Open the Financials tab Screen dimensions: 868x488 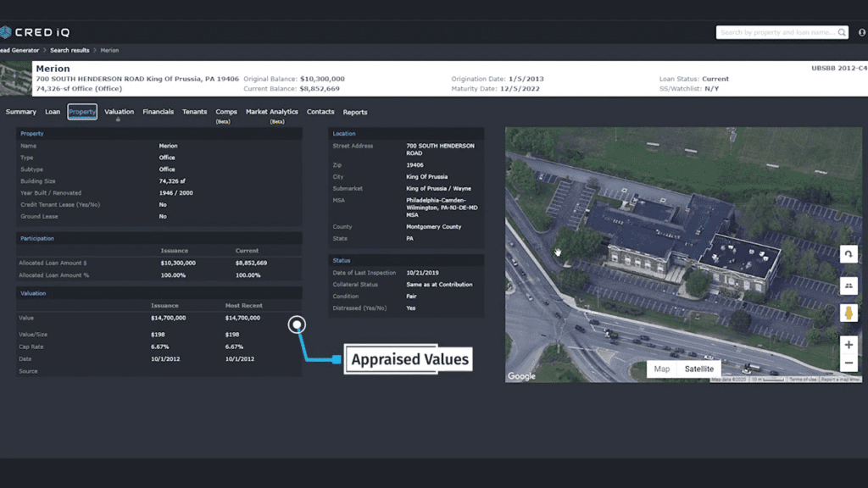pos(158,111)
